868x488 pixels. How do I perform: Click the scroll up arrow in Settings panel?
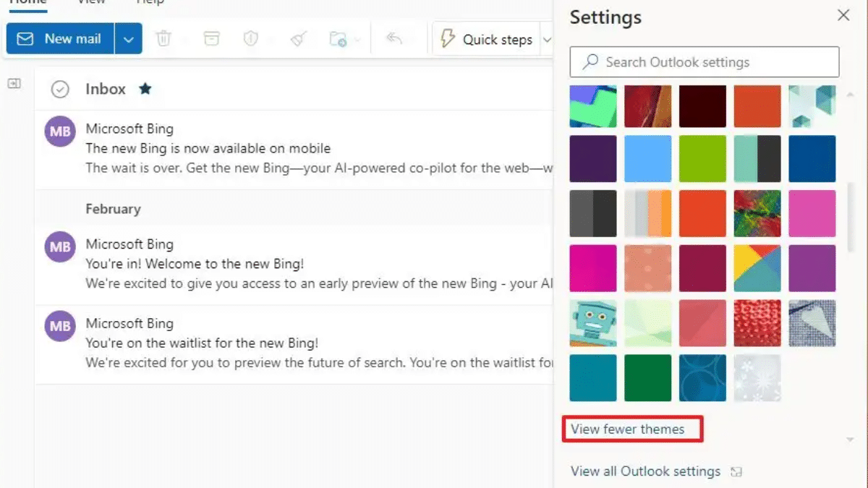851,95
